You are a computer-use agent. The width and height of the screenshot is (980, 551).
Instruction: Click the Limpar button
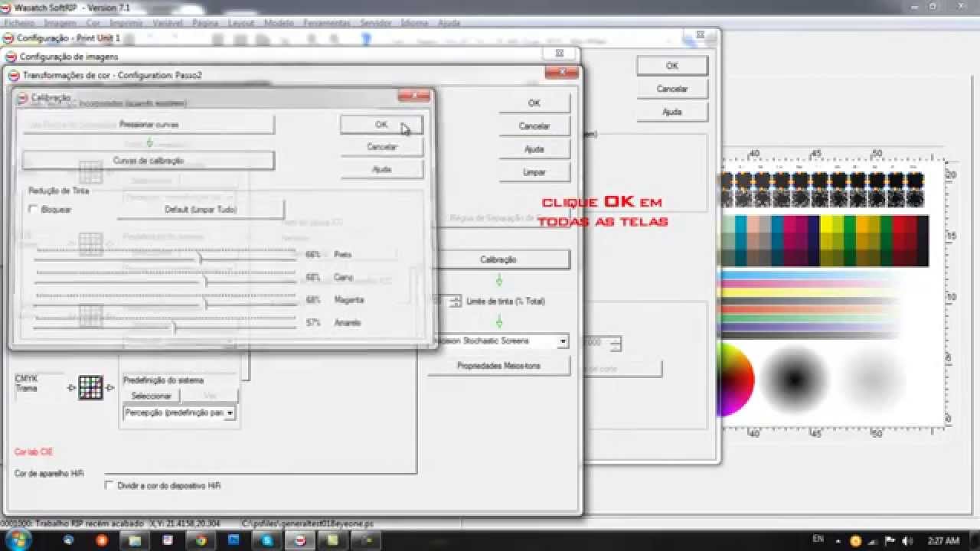tap(534, 172)
